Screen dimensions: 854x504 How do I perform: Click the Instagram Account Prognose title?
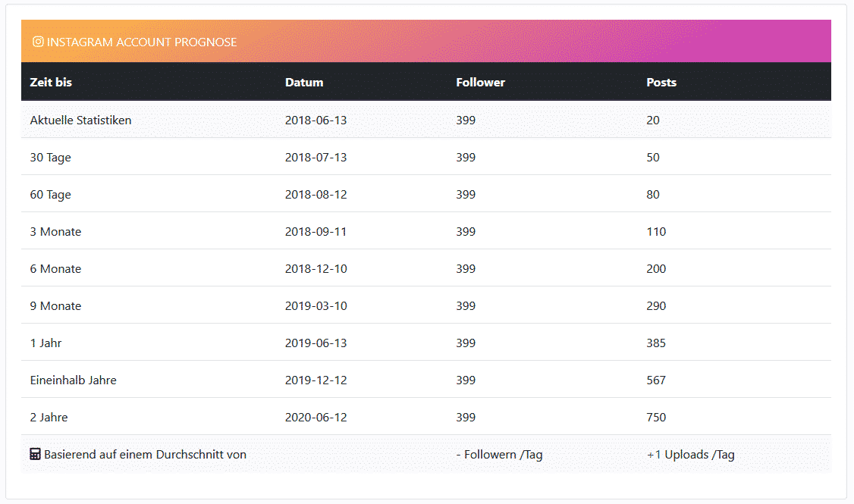tap(142, 42)
